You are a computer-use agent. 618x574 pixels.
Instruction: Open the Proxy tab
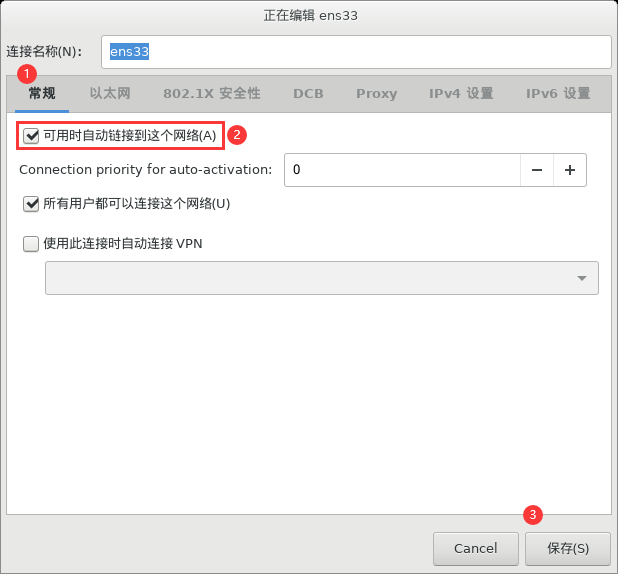376,93
